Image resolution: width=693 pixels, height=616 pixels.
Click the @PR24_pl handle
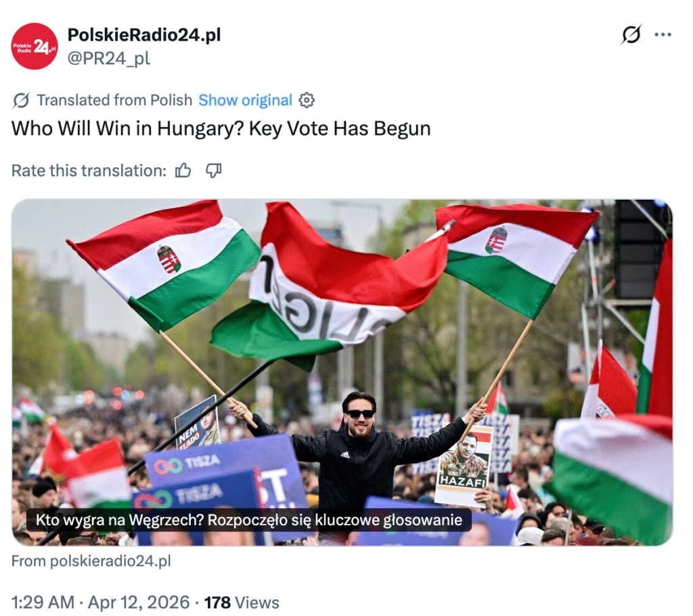pos(109,58)
